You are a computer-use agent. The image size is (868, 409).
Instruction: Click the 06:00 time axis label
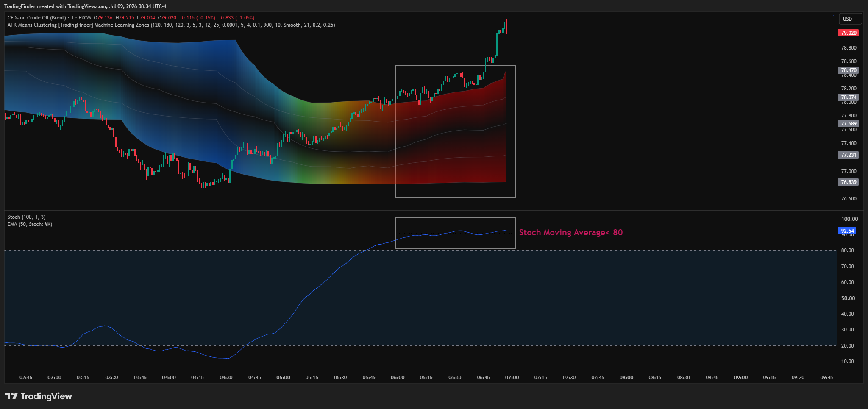[398, 378]
